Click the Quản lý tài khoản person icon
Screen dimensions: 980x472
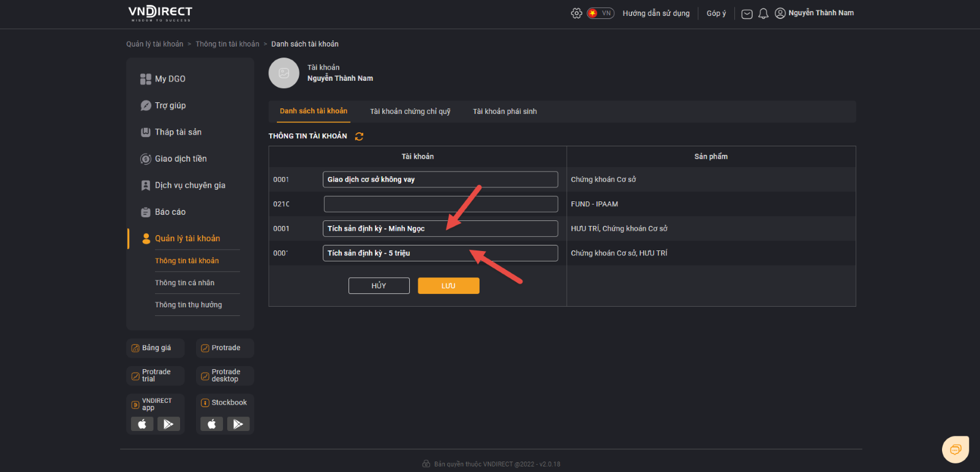tap(146, 239)
